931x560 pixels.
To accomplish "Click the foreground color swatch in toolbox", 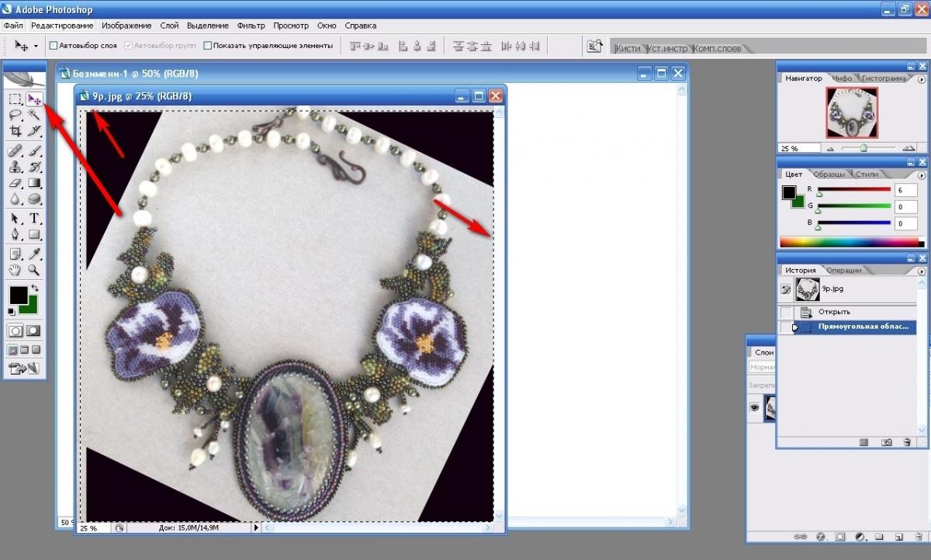I will 17,295.
